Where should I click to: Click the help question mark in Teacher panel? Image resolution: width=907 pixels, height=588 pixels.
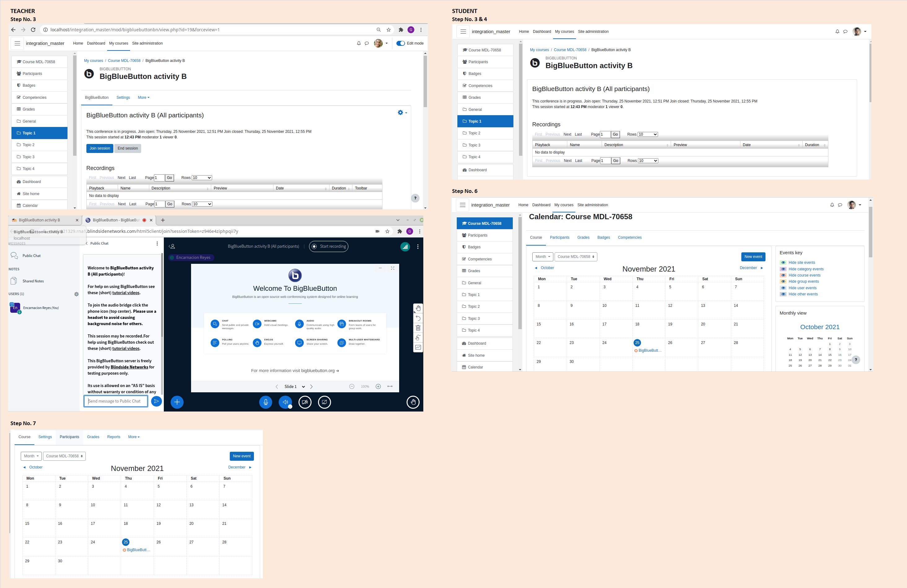coord(415,198)
